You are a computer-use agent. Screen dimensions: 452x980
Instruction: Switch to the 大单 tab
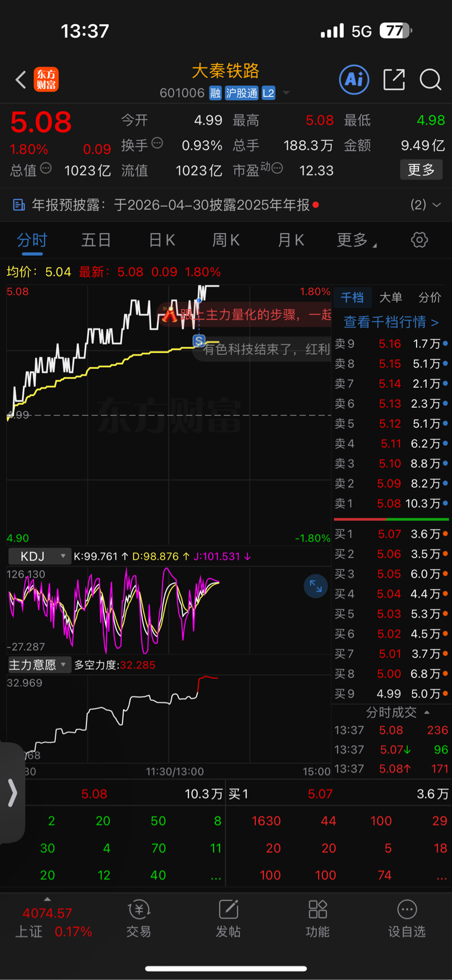point(391,298)
